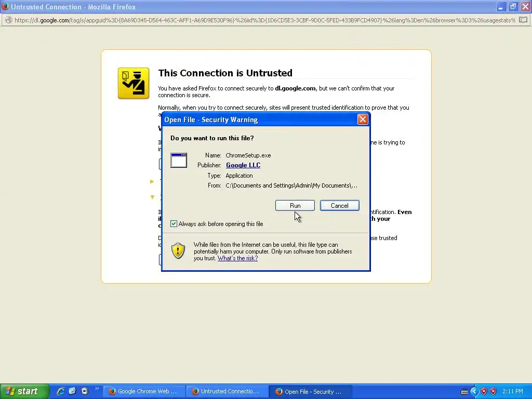Click the 2:11 PM system clock
The height and width of the screenshot is (399, 532).
coord(513,392)
